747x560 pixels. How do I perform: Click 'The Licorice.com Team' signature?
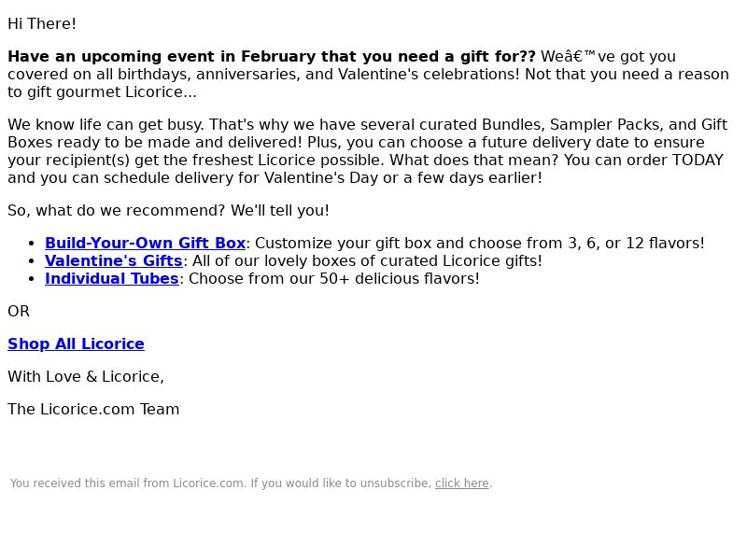[93, 410]
